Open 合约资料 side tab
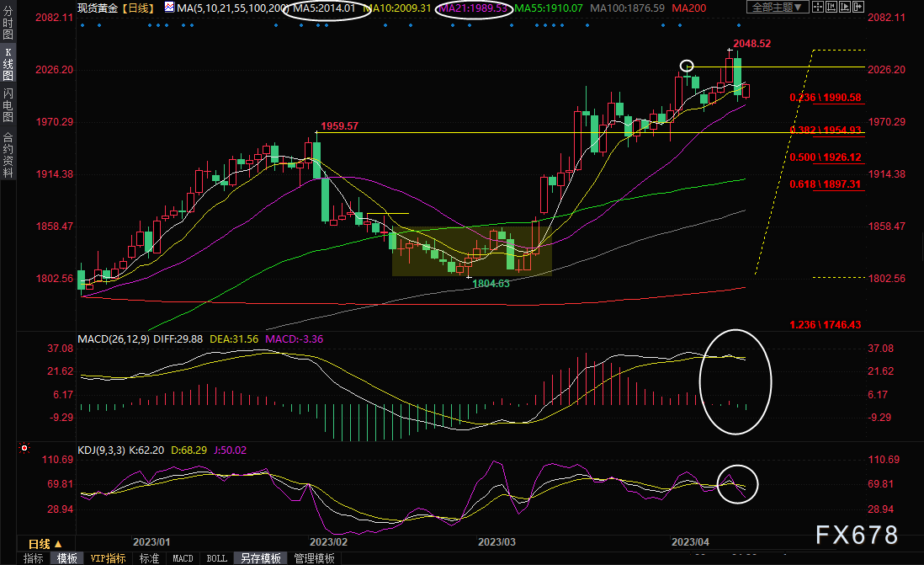This screenshot has width=924, height=565. pos(8,155)
